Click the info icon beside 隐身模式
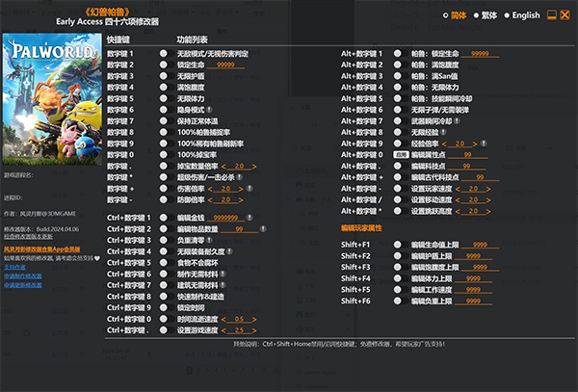 209,110
